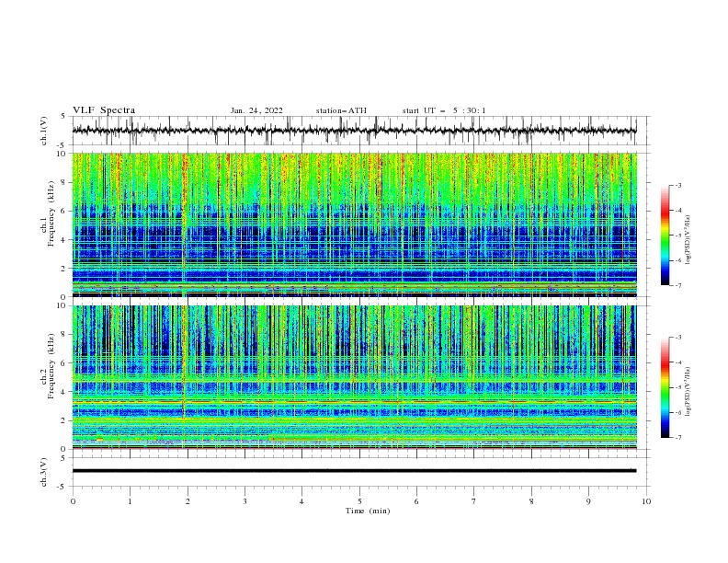Click the "-6" label on lower colorbar
The image size is (728, 563).
(678, 412)
